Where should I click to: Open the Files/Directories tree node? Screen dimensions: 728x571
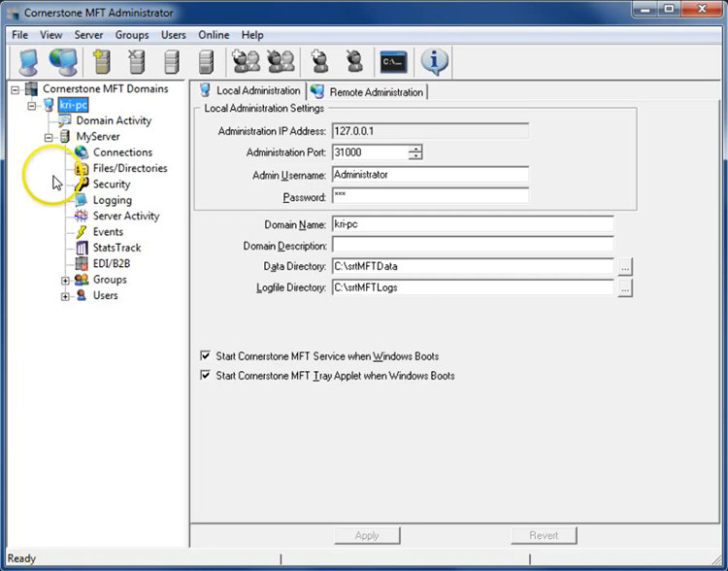click(x=130, y=168)
